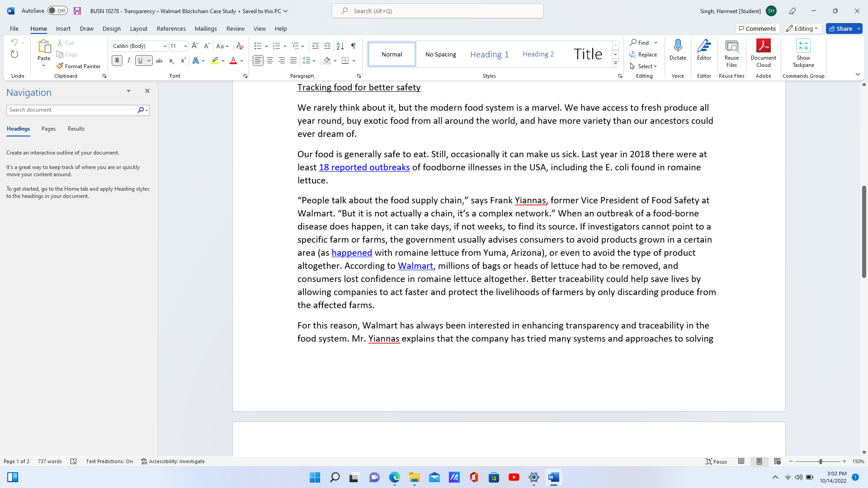Click the zoom slider in status bar

tap(820, 461)
